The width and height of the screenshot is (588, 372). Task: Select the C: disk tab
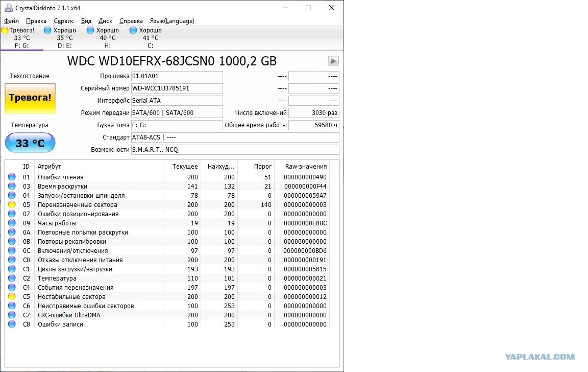(150, 38)
